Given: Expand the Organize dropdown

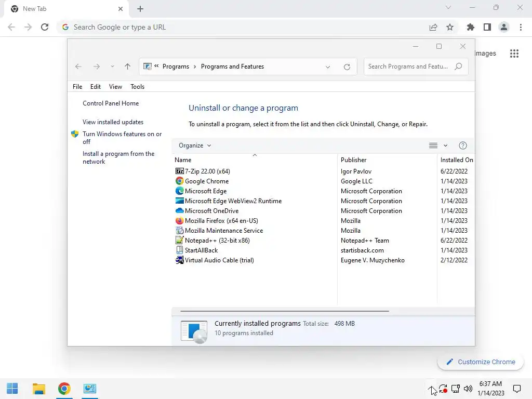Looking at the screenshot, I should point(195,145).
